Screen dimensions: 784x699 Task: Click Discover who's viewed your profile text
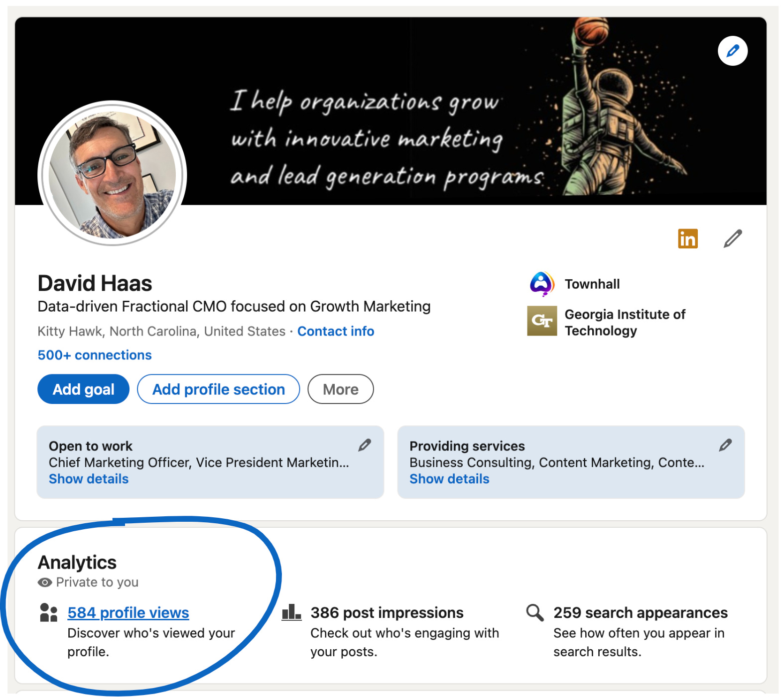[x=151, y=642]
